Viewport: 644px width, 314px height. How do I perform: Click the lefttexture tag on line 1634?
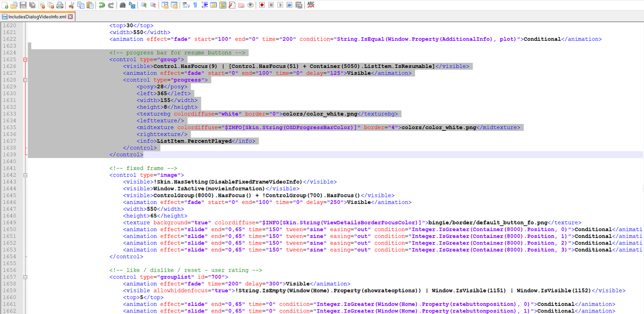(160, 121)
